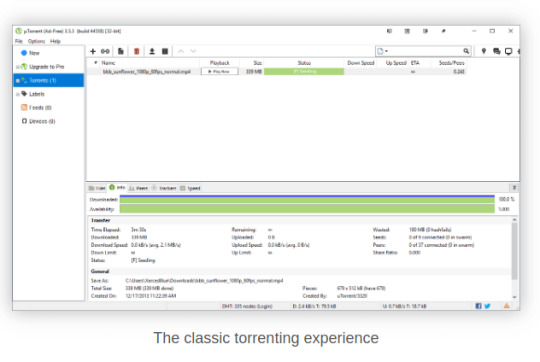Click the green Seeding status progress bar
The width and height of the screenshot is (540, 362).
click(304, 72)
